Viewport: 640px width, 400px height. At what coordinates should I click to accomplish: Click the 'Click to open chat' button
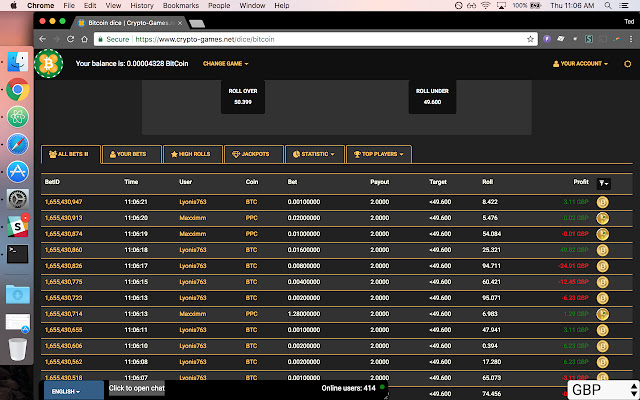(x=137, y=388)
